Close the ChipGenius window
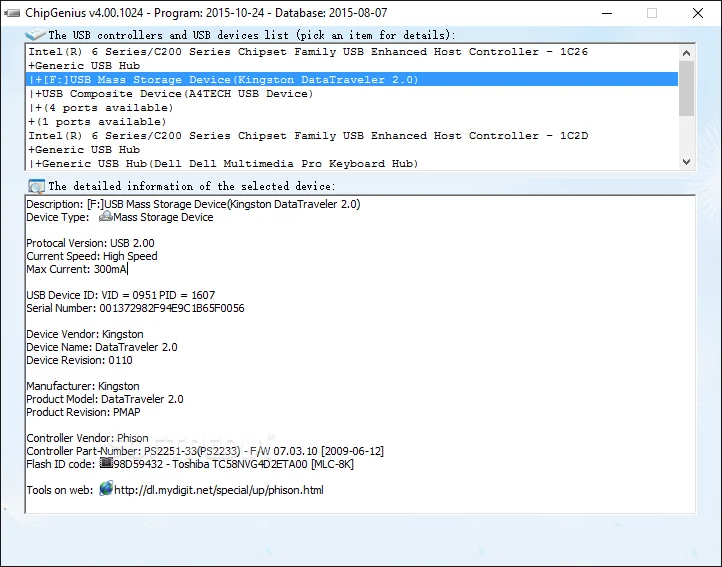722x567 pixels. pos(698,13)
